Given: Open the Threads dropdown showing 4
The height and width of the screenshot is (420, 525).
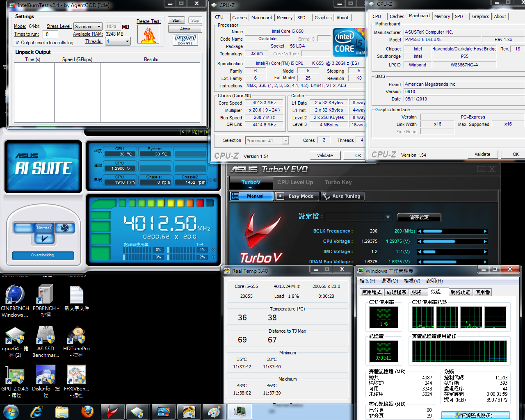Looking at the screenshot, I should [118, 41].
